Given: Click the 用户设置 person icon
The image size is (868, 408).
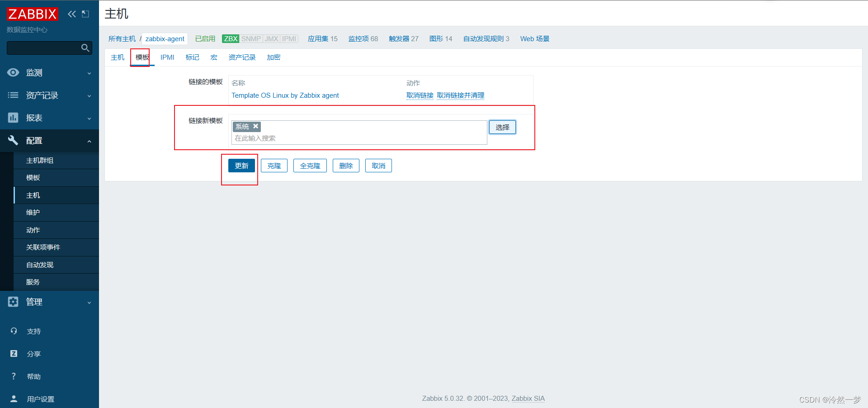Looking at the screenshot, I should pyautogui.click(x=14, y=399).
